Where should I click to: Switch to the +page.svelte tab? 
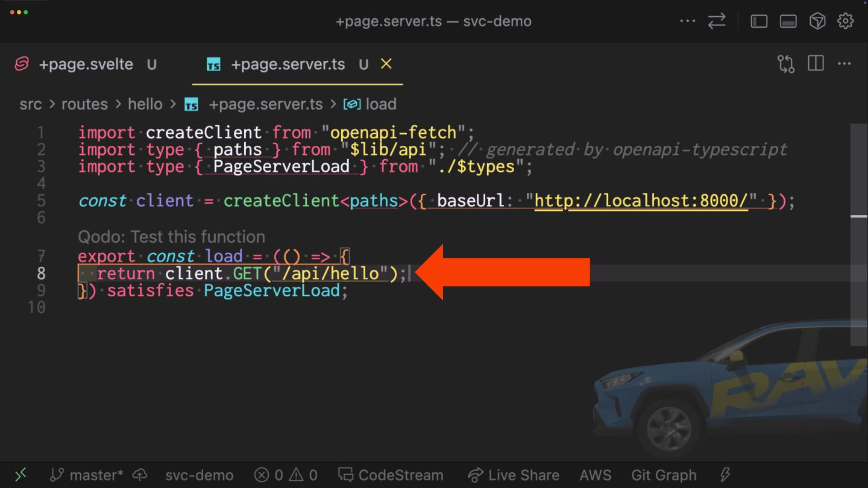(x=86, y=64)
